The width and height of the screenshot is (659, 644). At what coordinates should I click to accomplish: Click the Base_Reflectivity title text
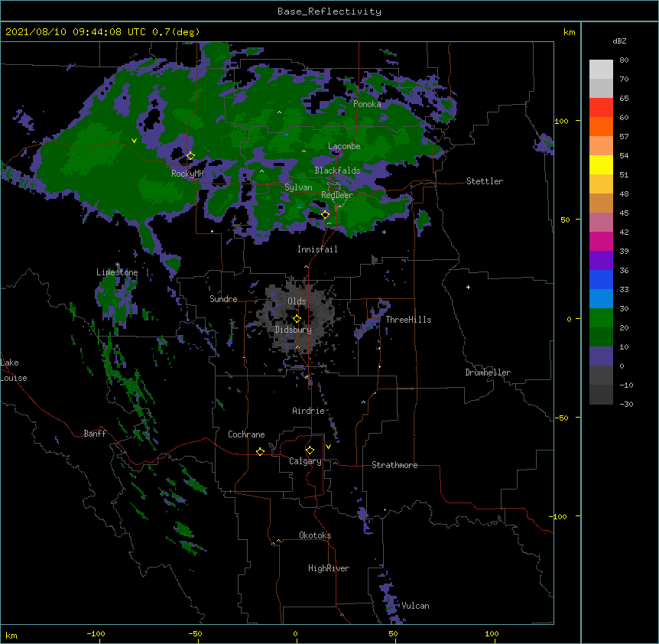tap(329, 11)
